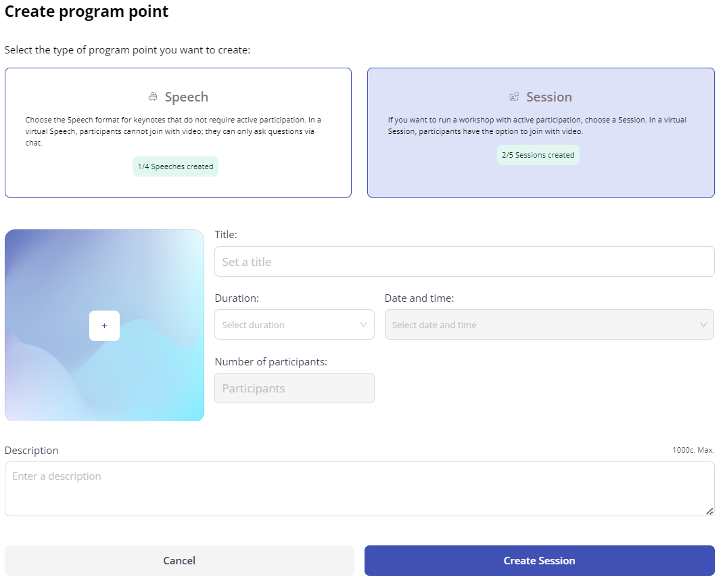Click the 2/5 Sessions created badge
This screenshot has width=725, height=588.
pyautogui.click(x=538, y=155)
